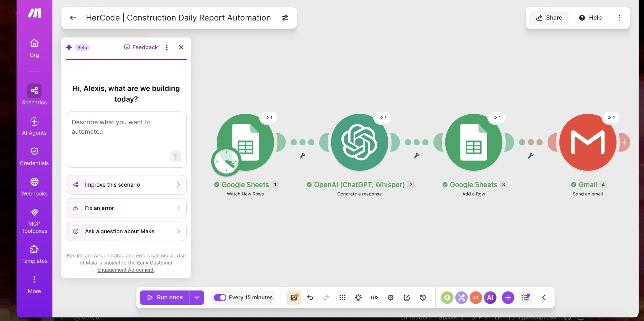Open scenario inputs and outputs
This screenshot has width=644, height=321.
(x=374, y=297)
